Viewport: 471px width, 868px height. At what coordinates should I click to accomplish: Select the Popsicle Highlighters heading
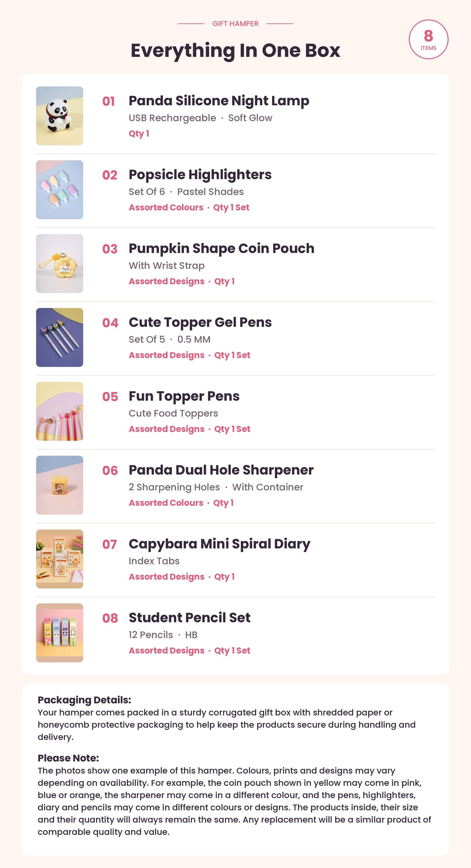click(200, 175)
